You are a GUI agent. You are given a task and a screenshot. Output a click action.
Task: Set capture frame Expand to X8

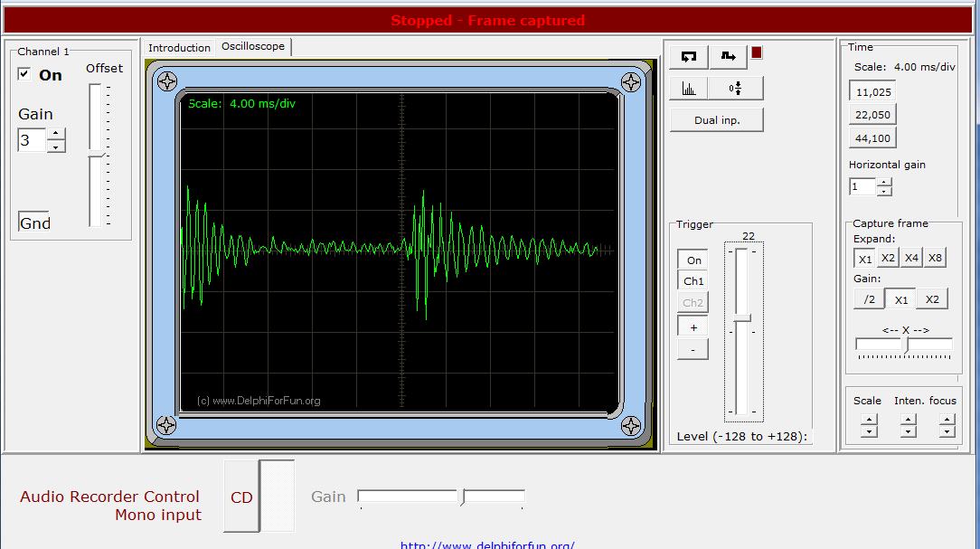pyautogui.click(x=935, y=258)
